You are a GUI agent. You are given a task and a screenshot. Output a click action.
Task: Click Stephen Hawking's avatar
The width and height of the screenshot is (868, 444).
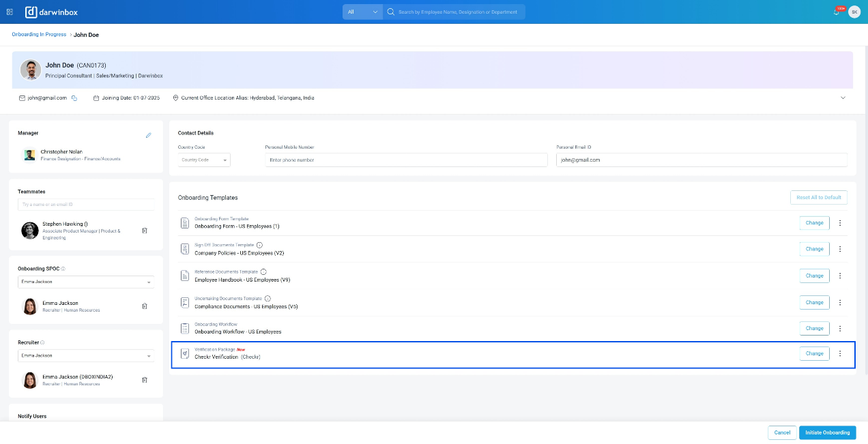[30, 231]
